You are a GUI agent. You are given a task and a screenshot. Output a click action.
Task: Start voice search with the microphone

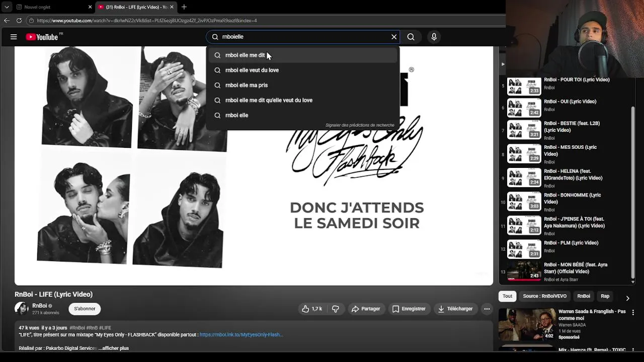434,37
